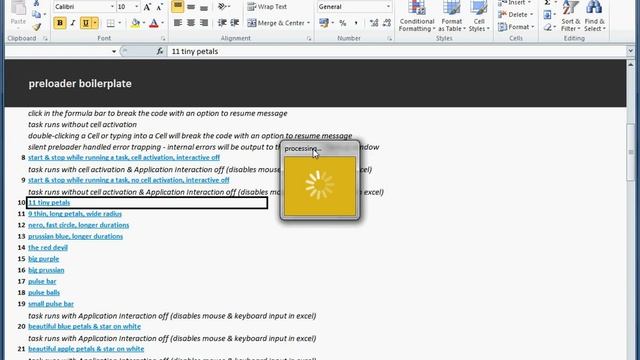640x360 pixels.
Task: Click the Delete cells button
Action: [515, 15]
